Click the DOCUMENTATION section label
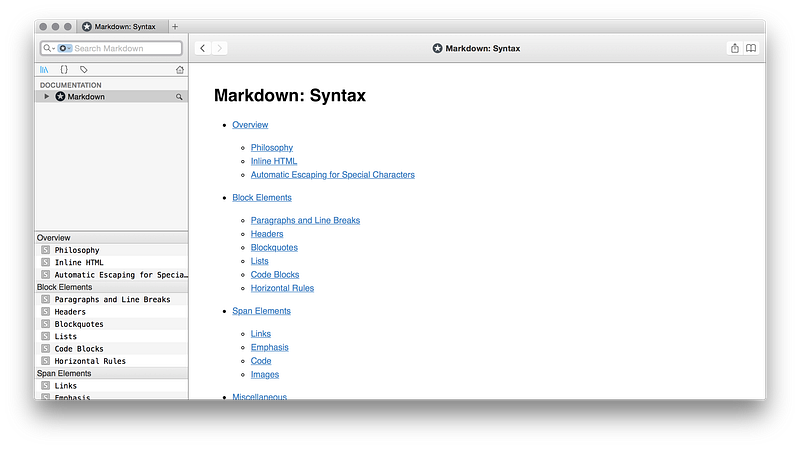This screenshot has width=800, height=449. click(70, 85)
